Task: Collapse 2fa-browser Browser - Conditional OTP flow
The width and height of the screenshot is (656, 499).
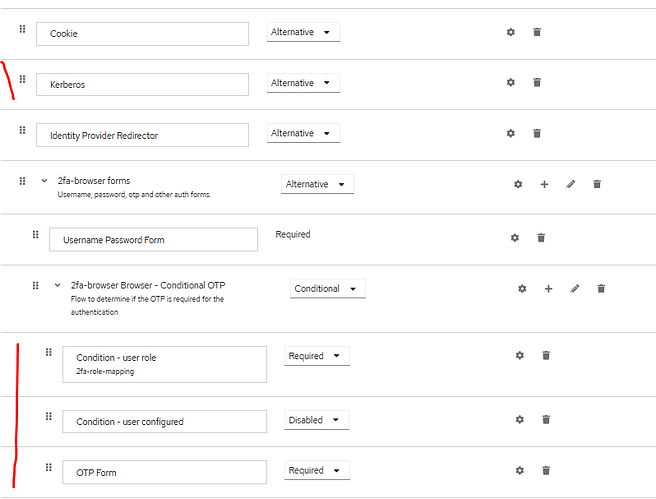Action: pyautogui.click(x=58, y=285)
